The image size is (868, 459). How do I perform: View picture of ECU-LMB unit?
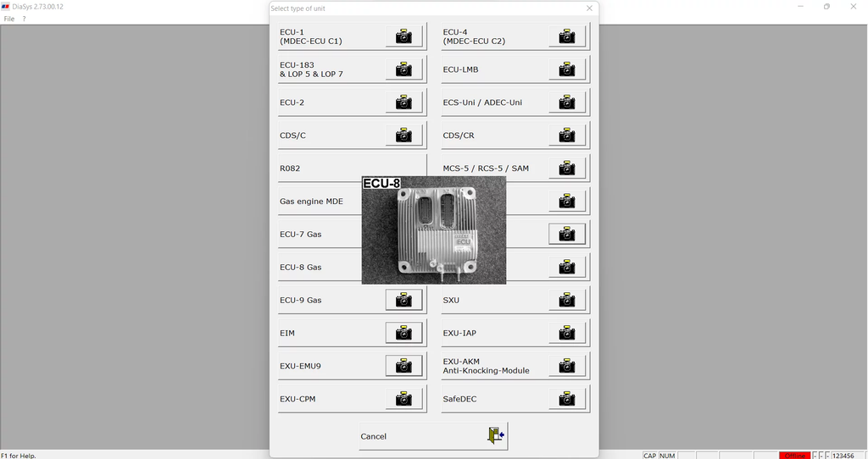tap(566, 69)
